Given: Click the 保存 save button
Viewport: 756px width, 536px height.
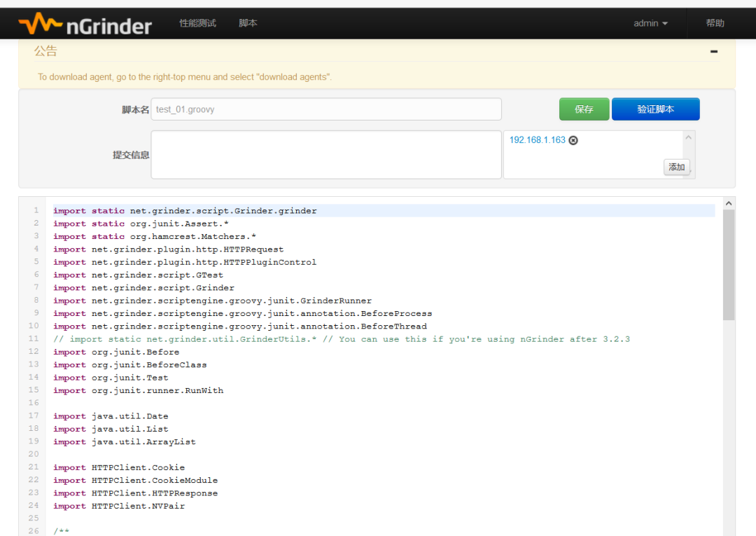Looking at the screenshot, I should pyautogui.click(x=584, y=109).
